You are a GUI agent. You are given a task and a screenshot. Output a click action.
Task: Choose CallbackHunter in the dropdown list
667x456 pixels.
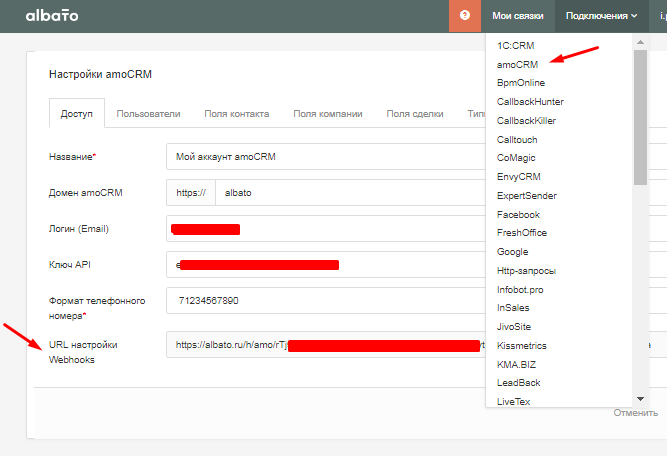tap(530, 102)
